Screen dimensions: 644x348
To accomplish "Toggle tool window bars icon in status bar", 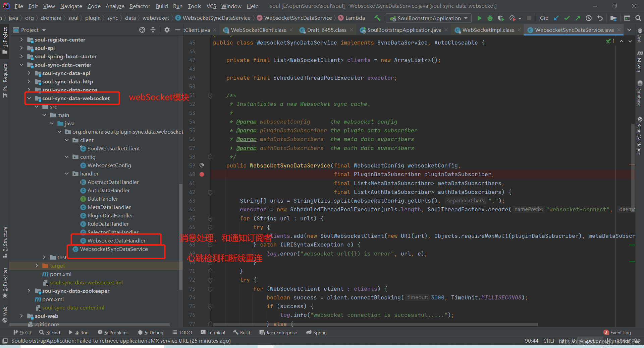I will [x=5, y=341].
